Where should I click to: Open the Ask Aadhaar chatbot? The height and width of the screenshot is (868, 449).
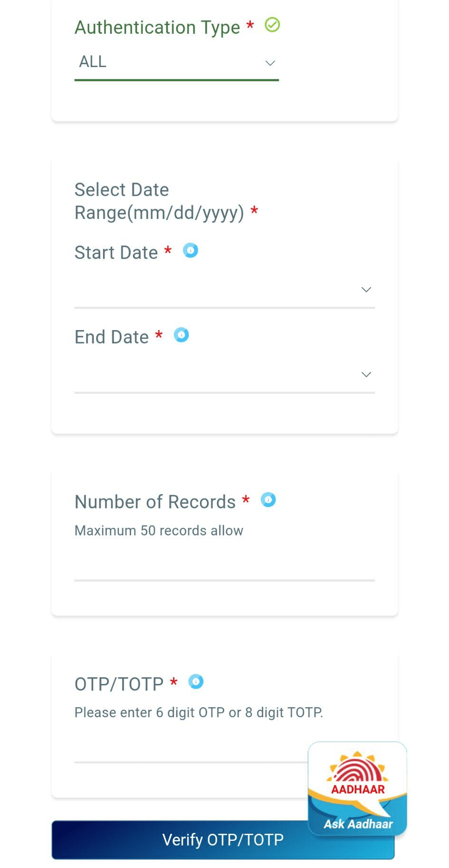(357, 788)
